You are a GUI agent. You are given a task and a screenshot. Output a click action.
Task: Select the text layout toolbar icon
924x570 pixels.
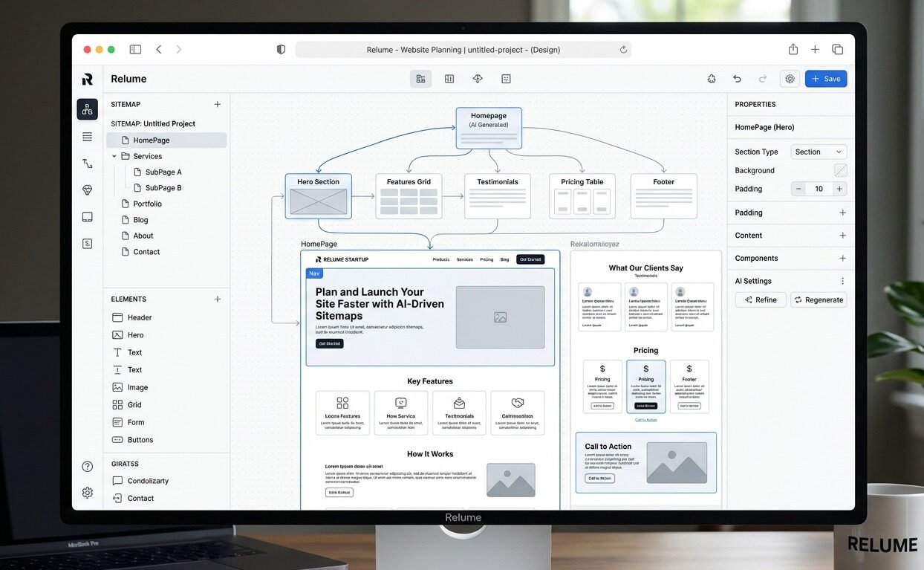(506, 79)
